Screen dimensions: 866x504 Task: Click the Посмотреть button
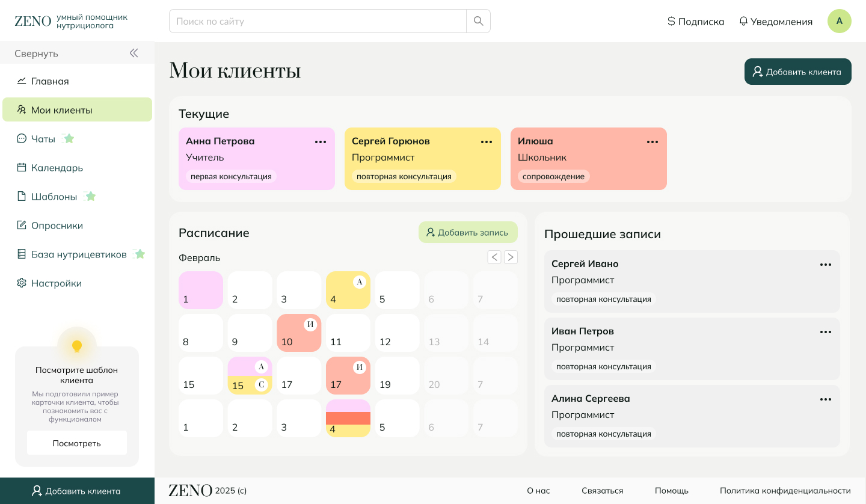click(77, 443)
